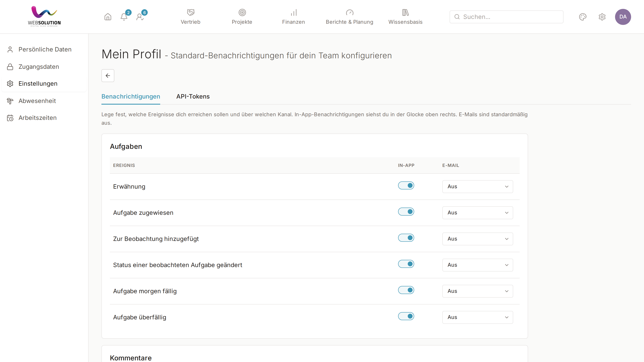The width and height of the screenshot is (644, 362).
Task: Click the Projekte target icon
Action: point(242,12)
